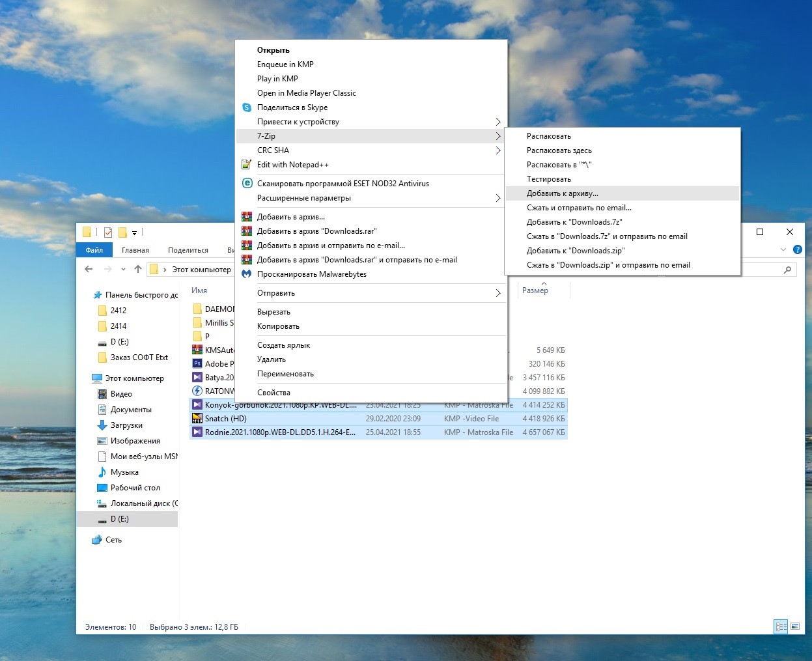Screen dimensions: 812x661
Task: Click the Skype icon in context menu
Action: click(247, 107)
